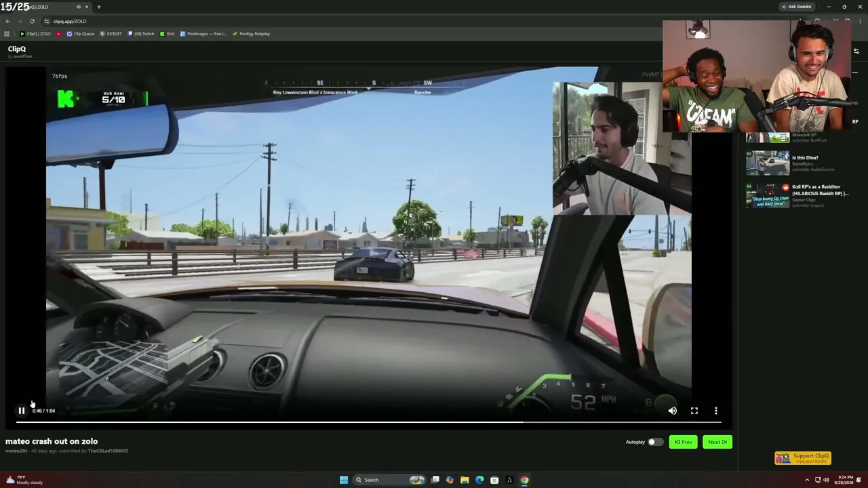Show the apps grid in bookmarks bar
868x488 pixels.
[7, 34]
